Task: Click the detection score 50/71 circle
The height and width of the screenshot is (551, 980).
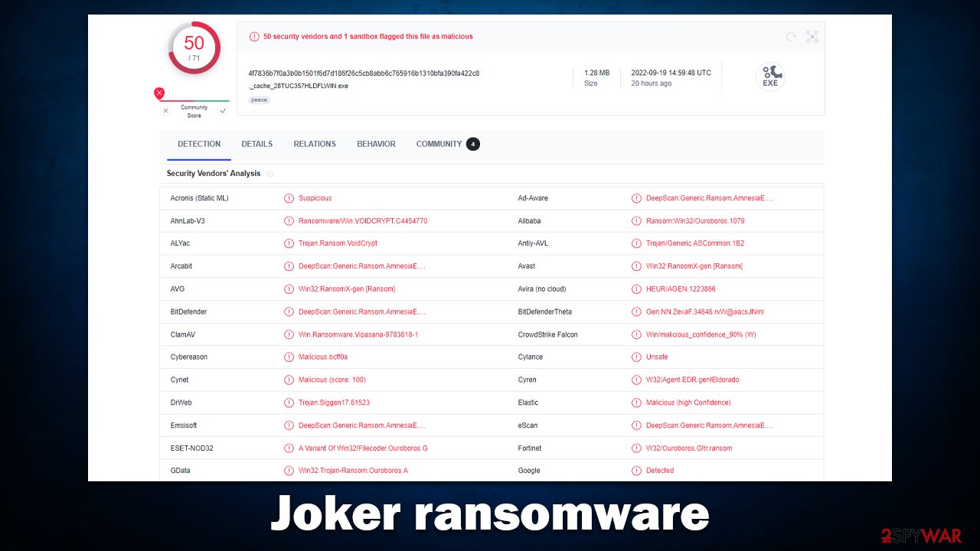Action: pyautogui.click(x=194, y=47)
